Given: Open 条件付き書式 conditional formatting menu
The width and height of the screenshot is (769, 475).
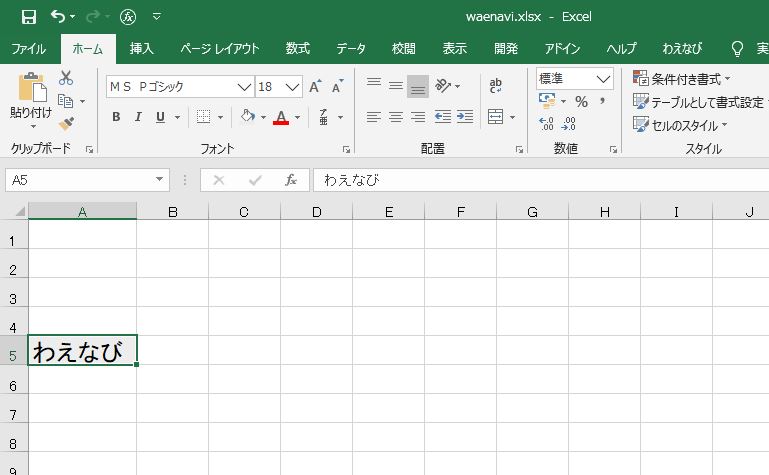Looking at the screenshot, I should point(682,79).
